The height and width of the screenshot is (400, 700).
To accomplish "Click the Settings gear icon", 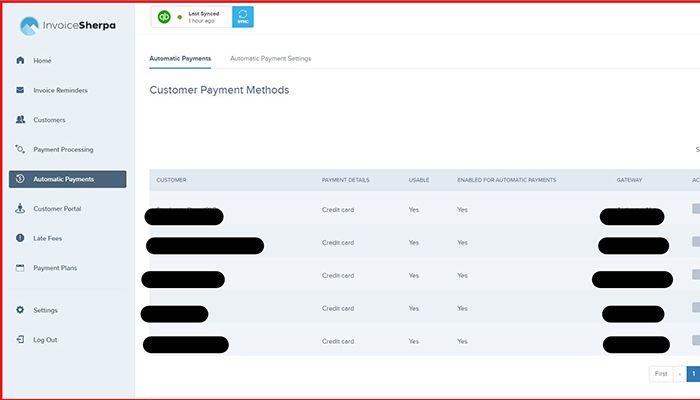I will pyautogui.click(x=20, y=309).
